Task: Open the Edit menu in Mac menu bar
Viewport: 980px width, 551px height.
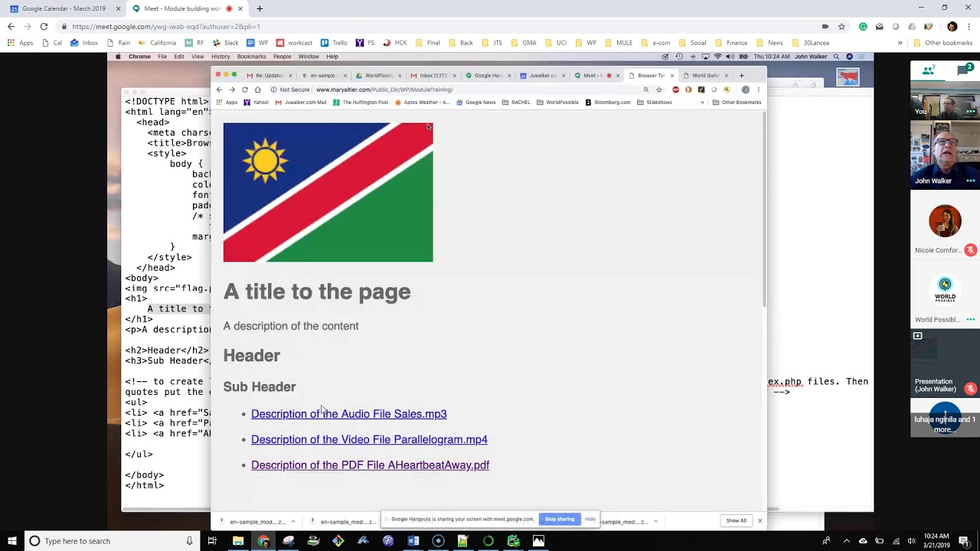Action: tap(178, 57)
